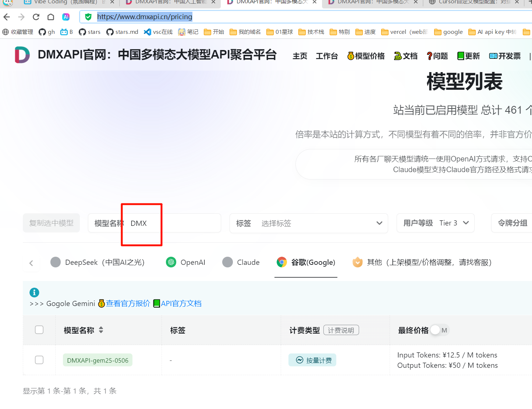The image size is (532, 409).
Task: Open the 特别 bookmark folder
Action: coord(340,32)
